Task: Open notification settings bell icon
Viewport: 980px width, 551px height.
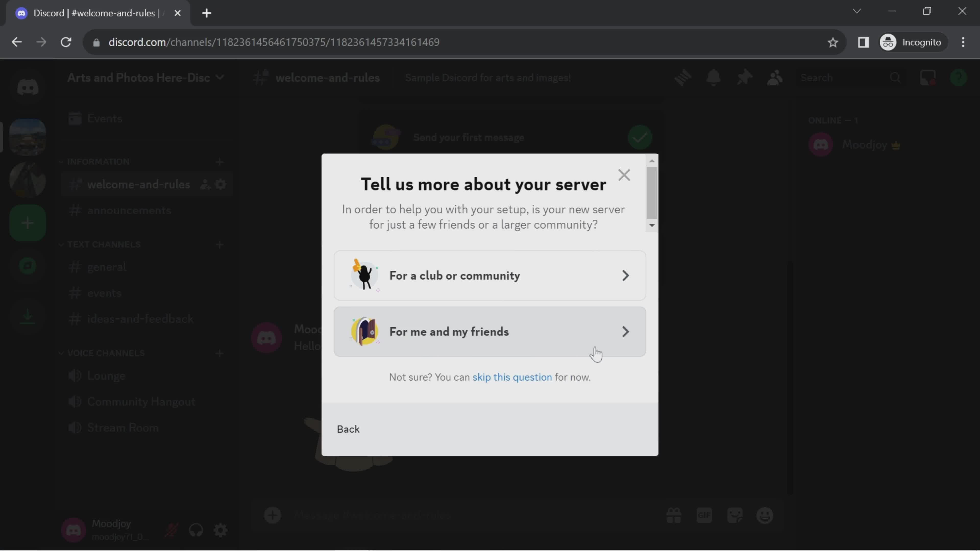Action: pos(713,78)
